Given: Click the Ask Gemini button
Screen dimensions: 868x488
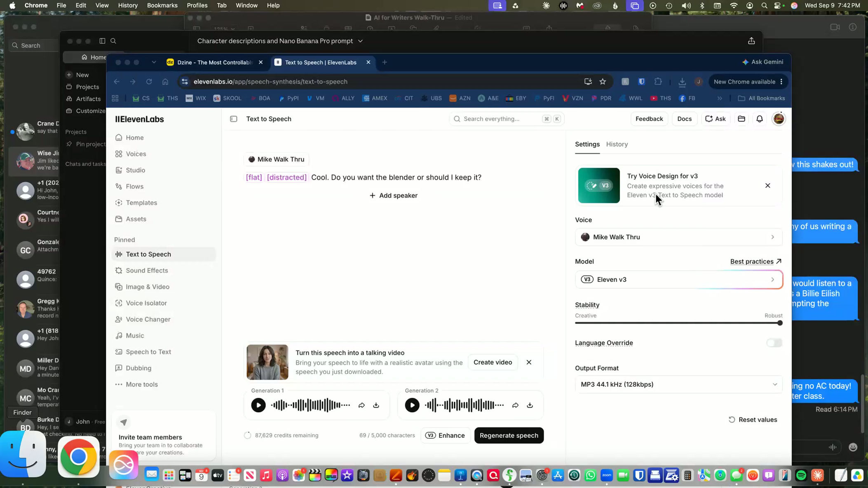Looking at the screenshot, I should [763, 62].
